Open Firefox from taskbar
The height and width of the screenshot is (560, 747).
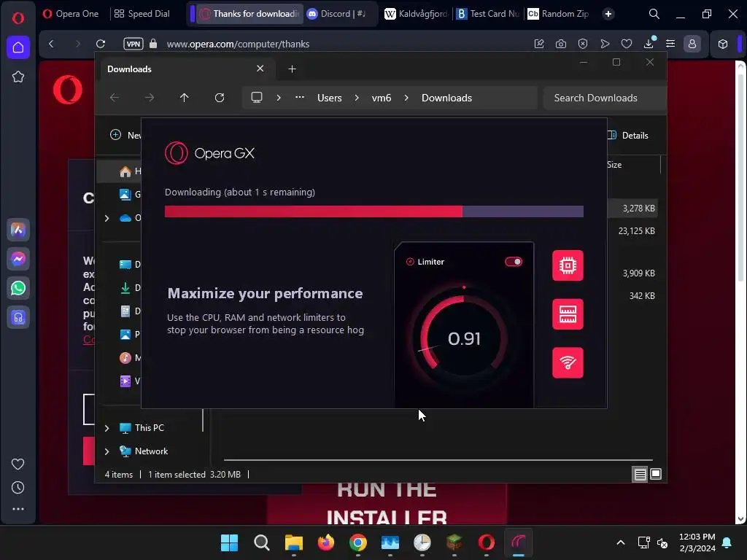[x=326, y=542]
